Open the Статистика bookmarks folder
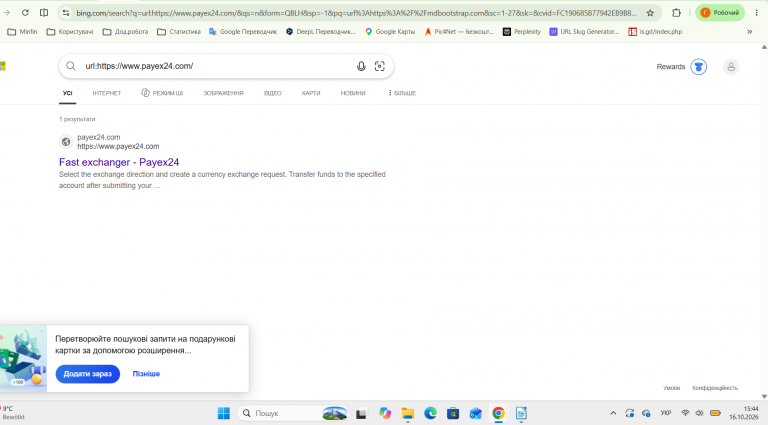This screenshot has width=768, height=425. 179,32
